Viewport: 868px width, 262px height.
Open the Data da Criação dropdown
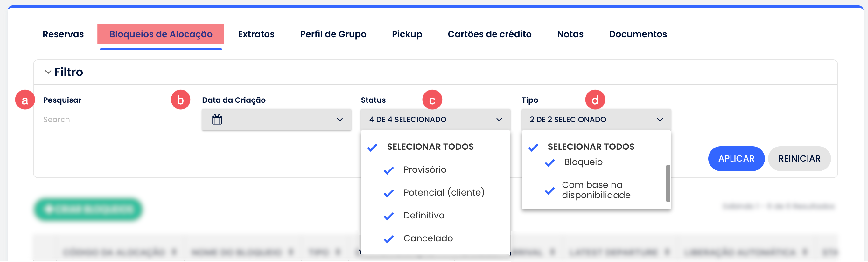click(339, 120)
